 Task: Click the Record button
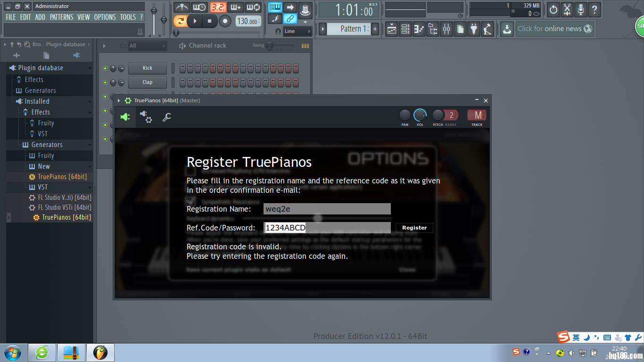click(225, 21)
